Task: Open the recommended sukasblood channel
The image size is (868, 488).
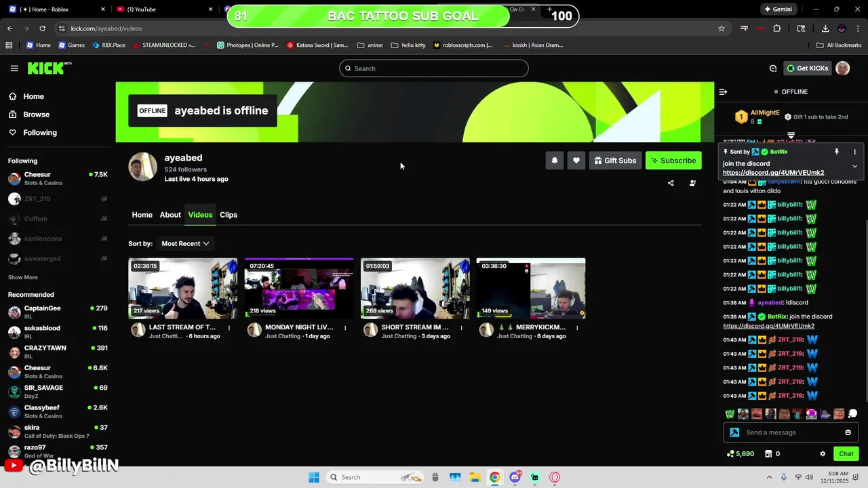Action: 58,331
